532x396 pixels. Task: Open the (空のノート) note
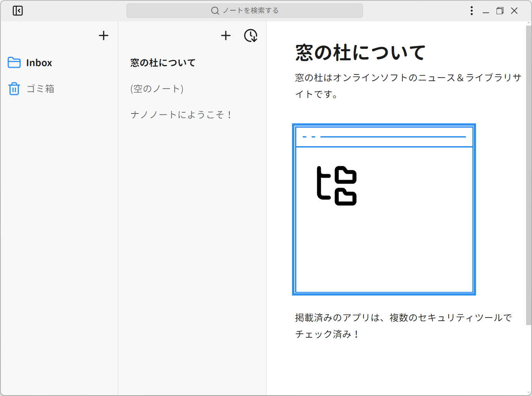[156, 89]
